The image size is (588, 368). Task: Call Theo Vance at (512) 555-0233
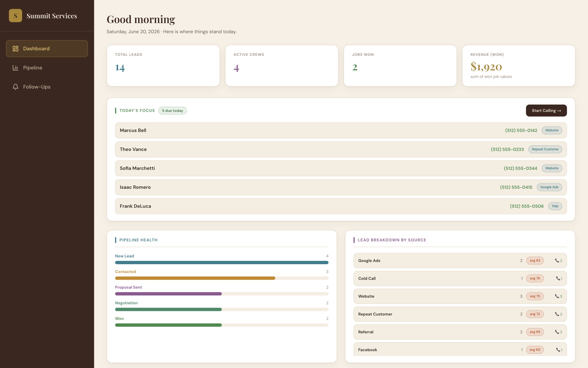tap(507, 149)
